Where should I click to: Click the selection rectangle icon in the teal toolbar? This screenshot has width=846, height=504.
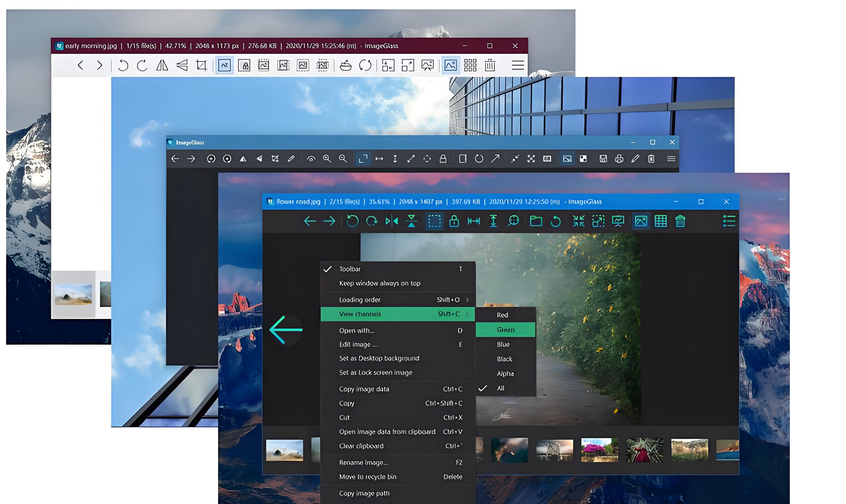click(434, 222)
